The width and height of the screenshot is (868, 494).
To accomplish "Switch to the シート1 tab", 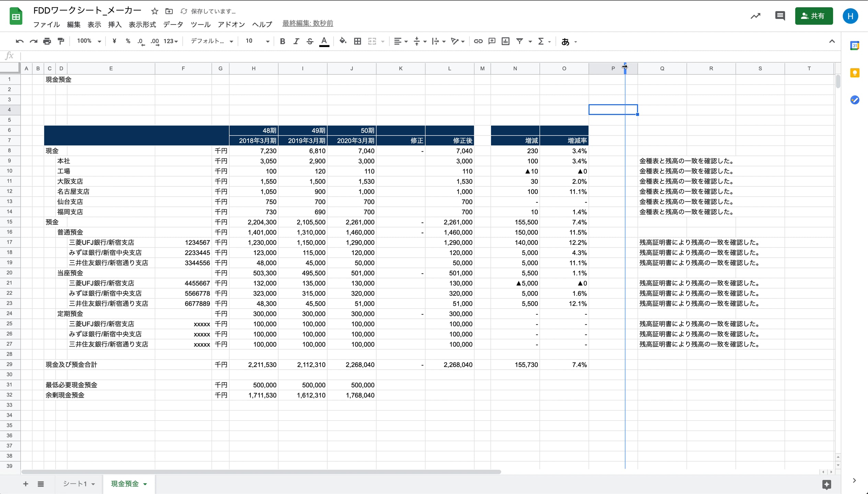I will pyautogui.click(x=75, y=484).
